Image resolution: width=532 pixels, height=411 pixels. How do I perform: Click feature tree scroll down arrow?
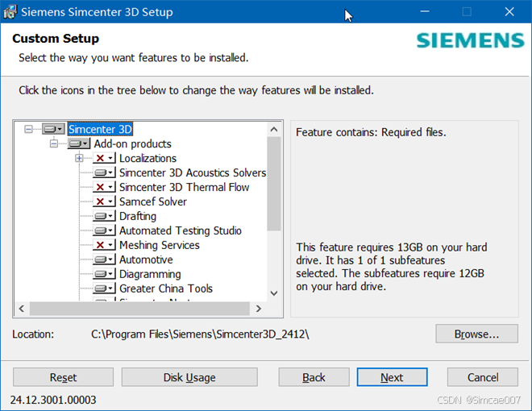(x=274, y=293)
